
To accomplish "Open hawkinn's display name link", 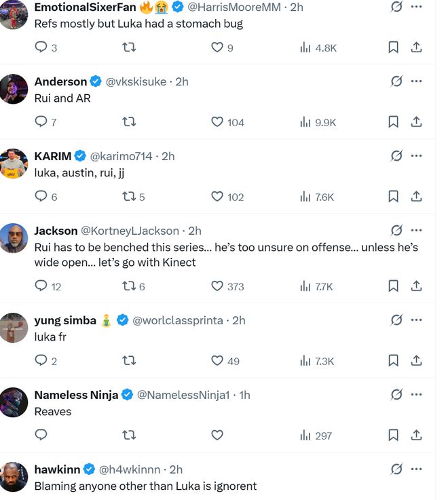I will tap(56, 469).
